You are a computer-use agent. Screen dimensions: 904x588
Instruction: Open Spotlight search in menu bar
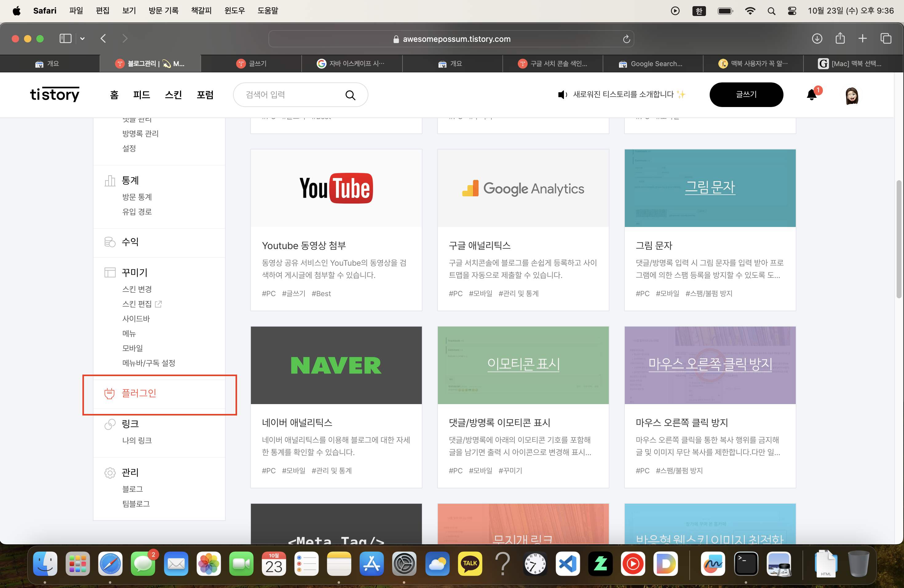click(771, 11)
